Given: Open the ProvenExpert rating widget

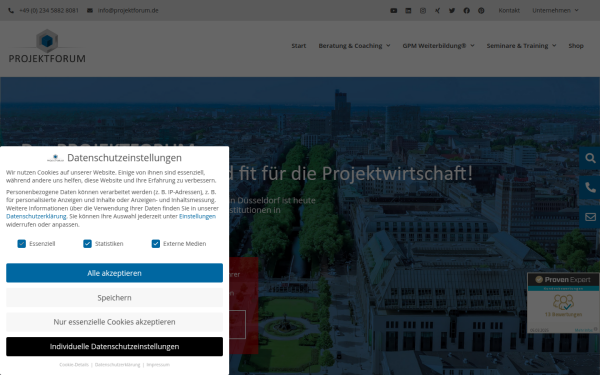Looking at the screenshot, I should click(x=563, y=303).
